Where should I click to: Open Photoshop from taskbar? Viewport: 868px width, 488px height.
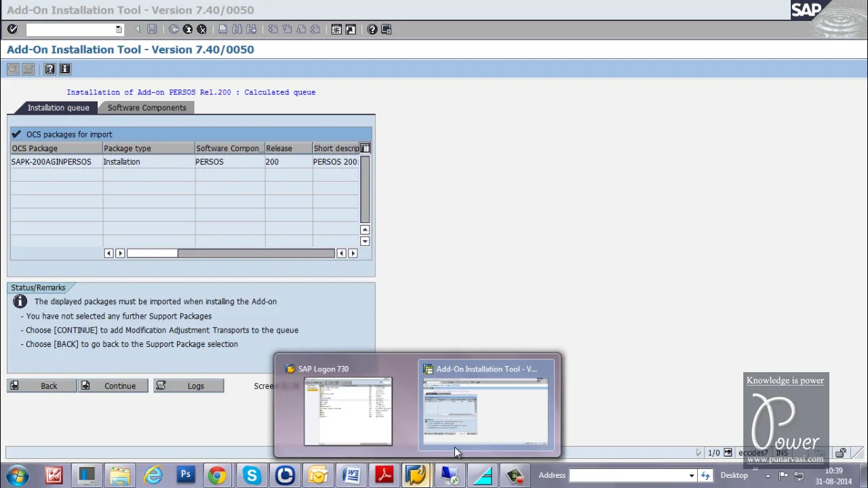(x=185, y=475)
